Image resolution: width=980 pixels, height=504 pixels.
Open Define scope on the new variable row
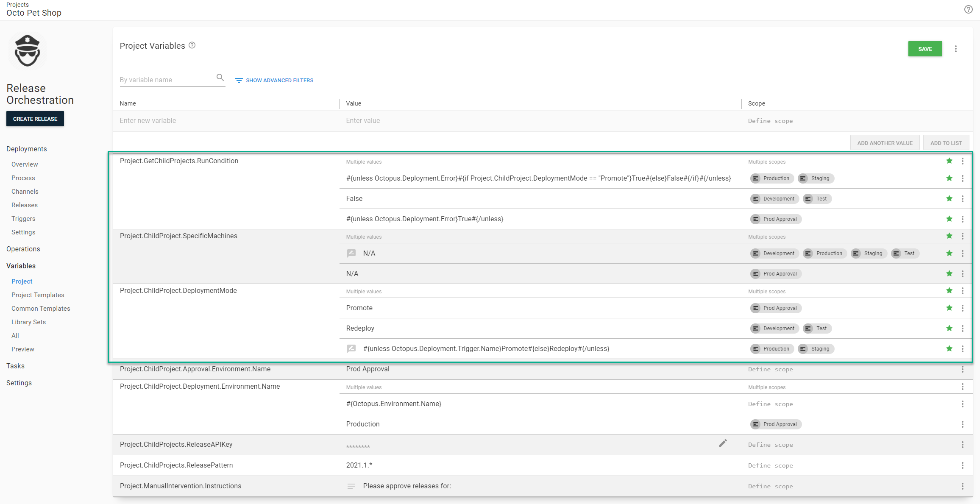(x=771, y=121)
